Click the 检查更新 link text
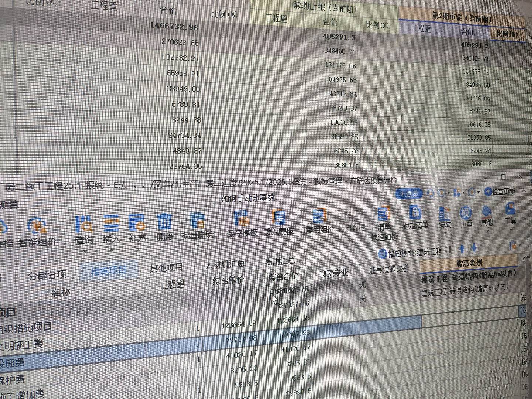 pyautogui.click(x=504, y=191)
